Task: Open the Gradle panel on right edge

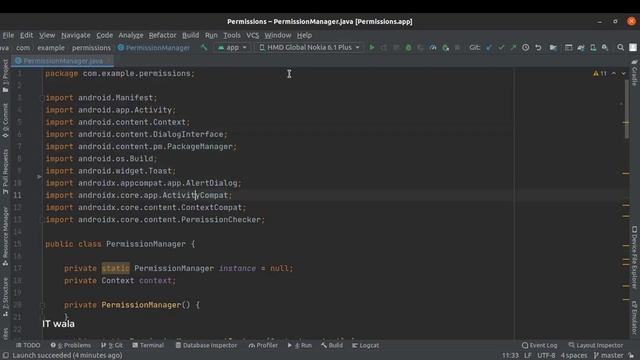Action: point(634,73)
